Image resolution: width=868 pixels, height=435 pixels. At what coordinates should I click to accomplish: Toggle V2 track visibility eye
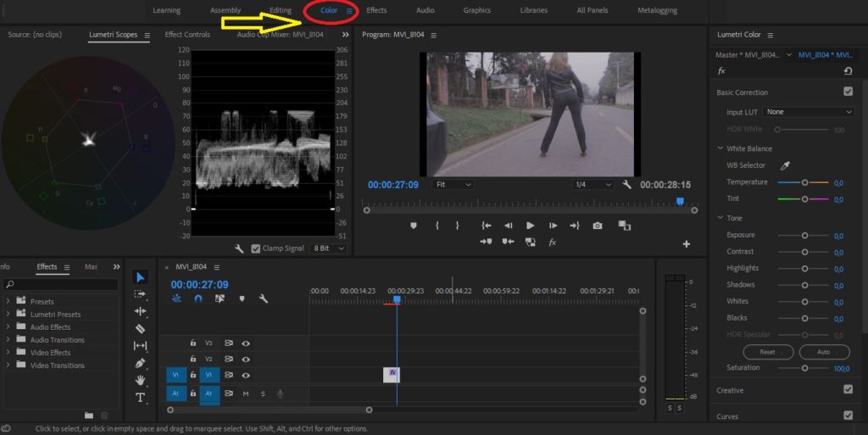[x=246, y=359]
